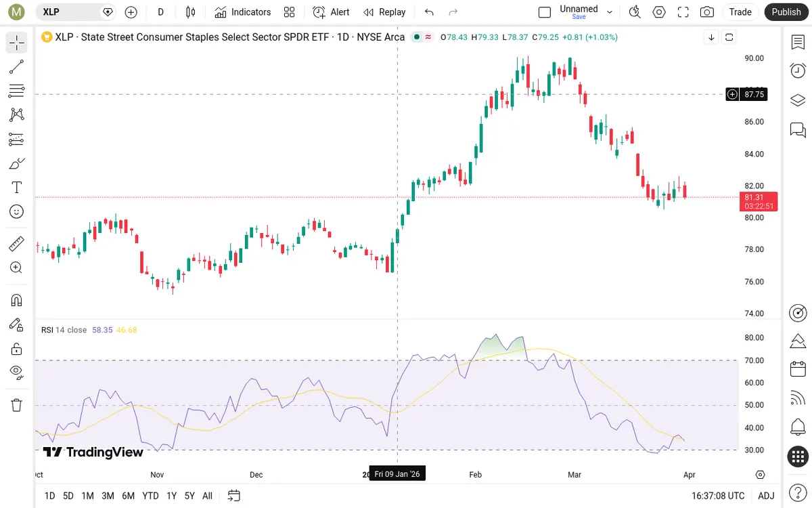Open the news feed icon

click(x=798, y=398)
